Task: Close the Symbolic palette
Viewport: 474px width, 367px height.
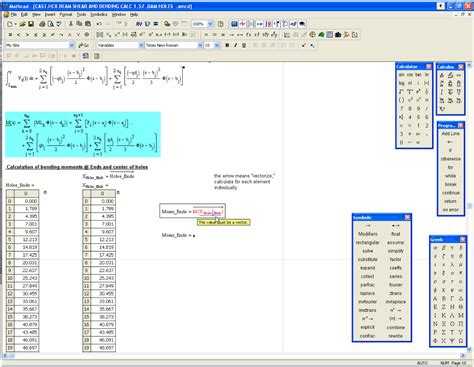Action: [407, 217]
